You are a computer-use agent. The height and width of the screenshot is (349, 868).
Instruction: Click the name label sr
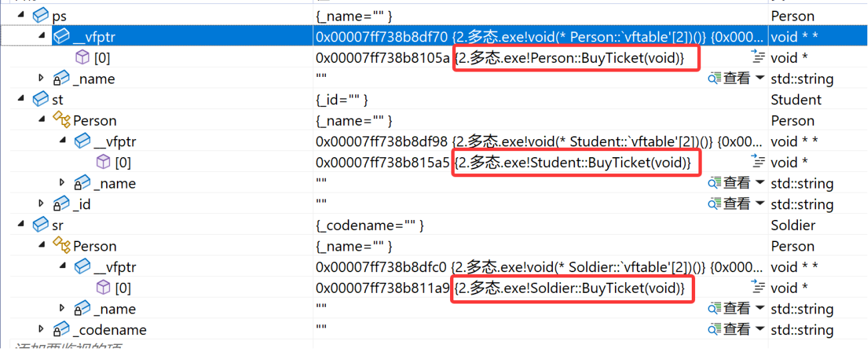(57, 225)
